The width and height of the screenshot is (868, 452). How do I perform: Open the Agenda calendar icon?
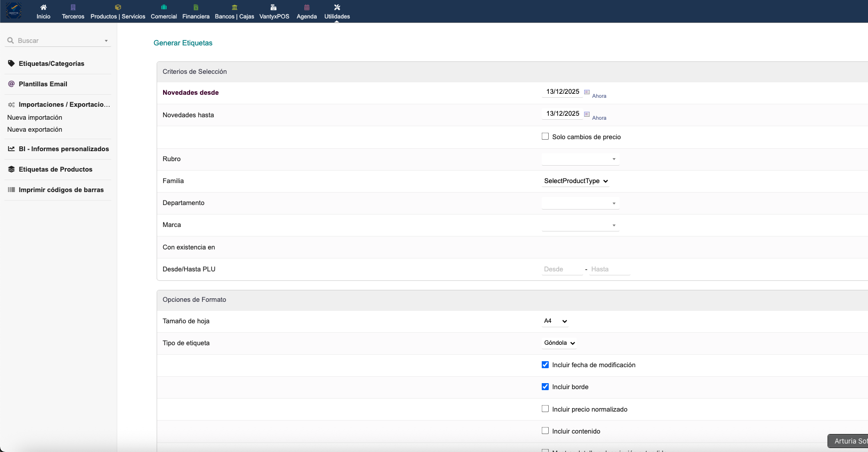(x=307, y=7)
